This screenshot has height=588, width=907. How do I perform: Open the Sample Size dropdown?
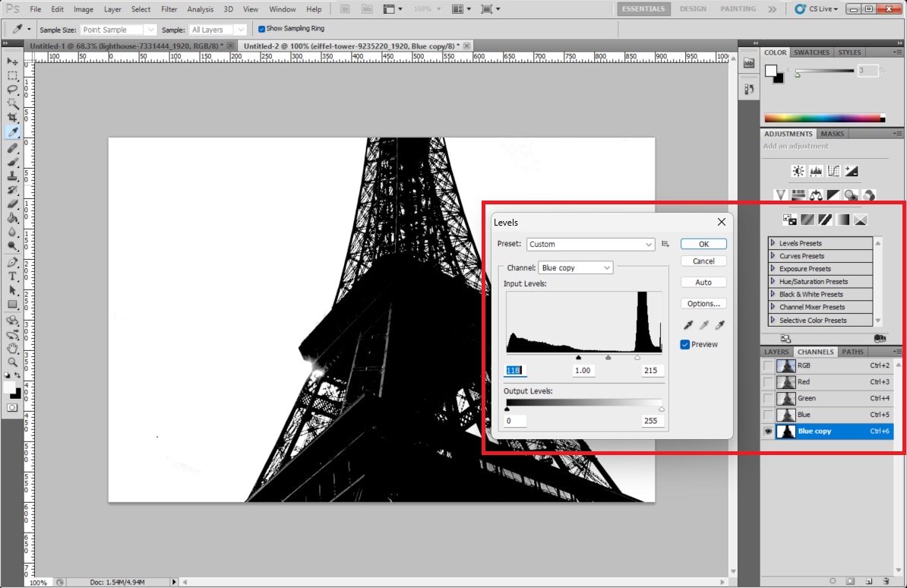pos(118,30)
